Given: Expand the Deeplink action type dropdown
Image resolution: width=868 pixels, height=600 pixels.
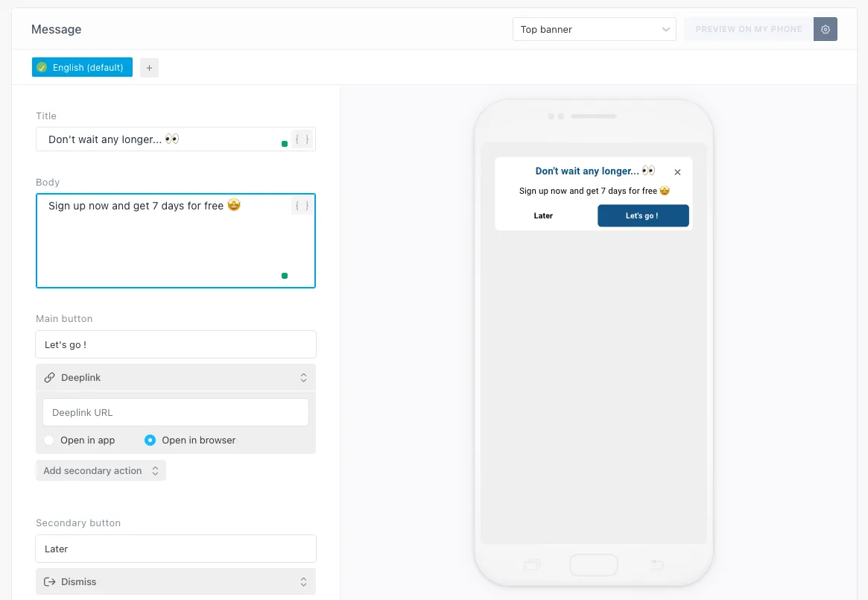Looking at the screenshot, I should tap(303, 377).
